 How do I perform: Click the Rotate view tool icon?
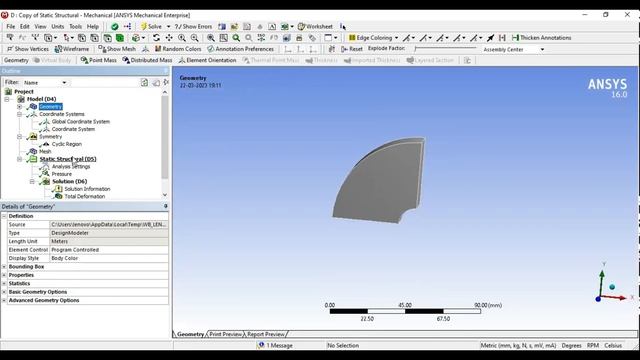pyautogui.click(x=156, y=38)
